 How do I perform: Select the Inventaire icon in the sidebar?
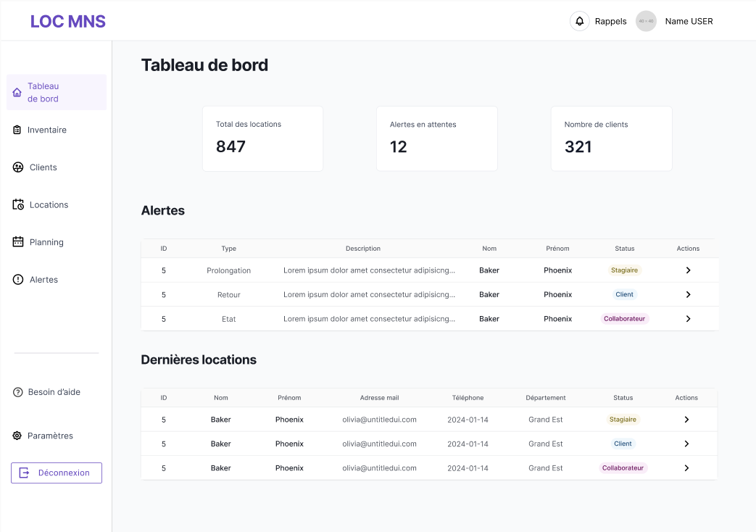pos(17,130)
